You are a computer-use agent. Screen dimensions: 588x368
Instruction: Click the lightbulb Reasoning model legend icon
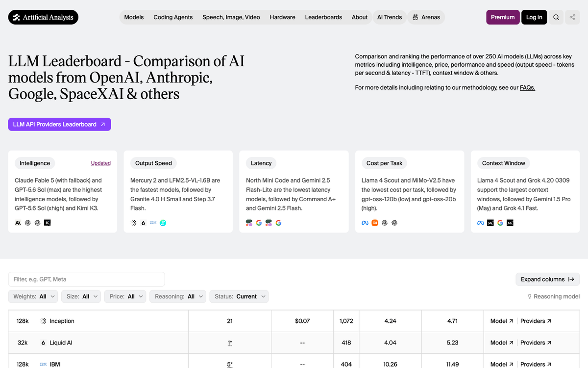530,296
